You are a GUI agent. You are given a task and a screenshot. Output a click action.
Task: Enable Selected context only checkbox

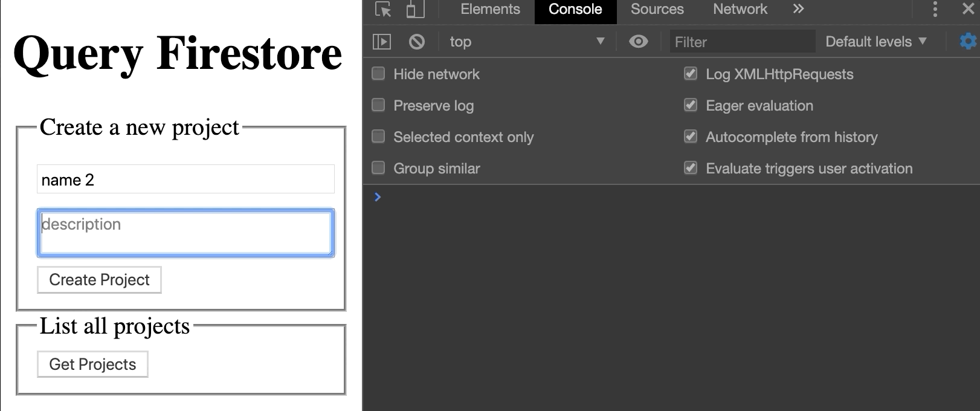pyautogui.click(x=378, y=137)
